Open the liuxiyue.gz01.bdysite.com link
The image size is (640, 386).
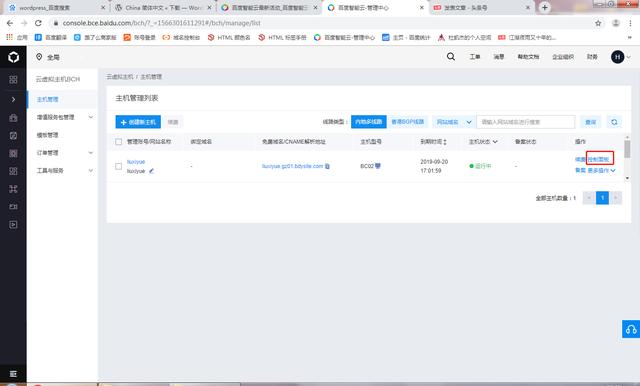click(292, 166)
